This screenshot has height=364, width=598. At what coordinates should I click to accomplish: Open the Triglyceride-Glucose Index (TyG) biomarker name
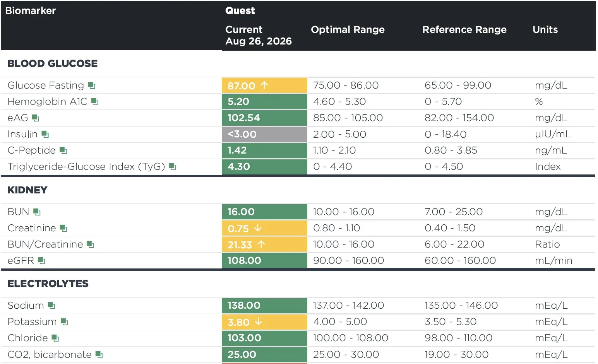[86, 167]
